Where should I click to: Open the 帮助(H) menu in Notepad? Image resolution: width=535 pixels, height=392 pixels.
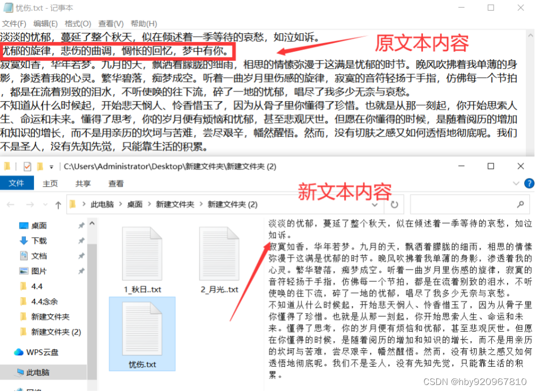pos(143,24)
